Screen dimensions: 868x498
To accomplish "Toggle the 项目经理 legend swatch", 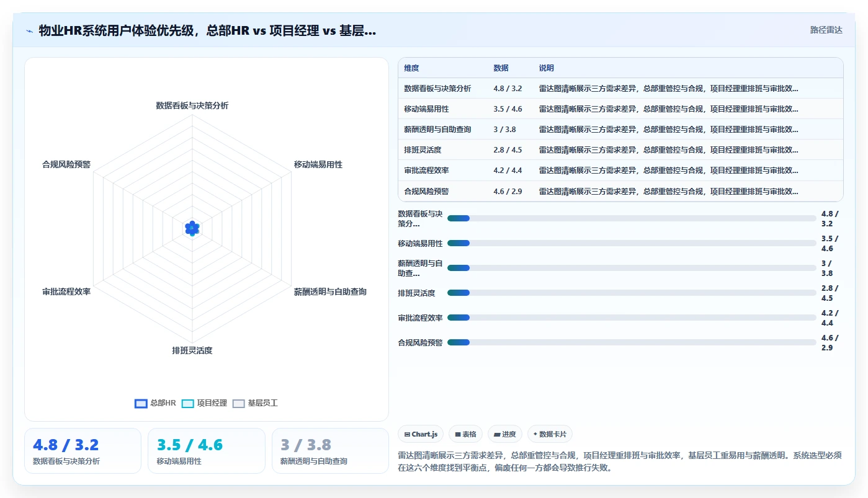I will tap(188, 404).
